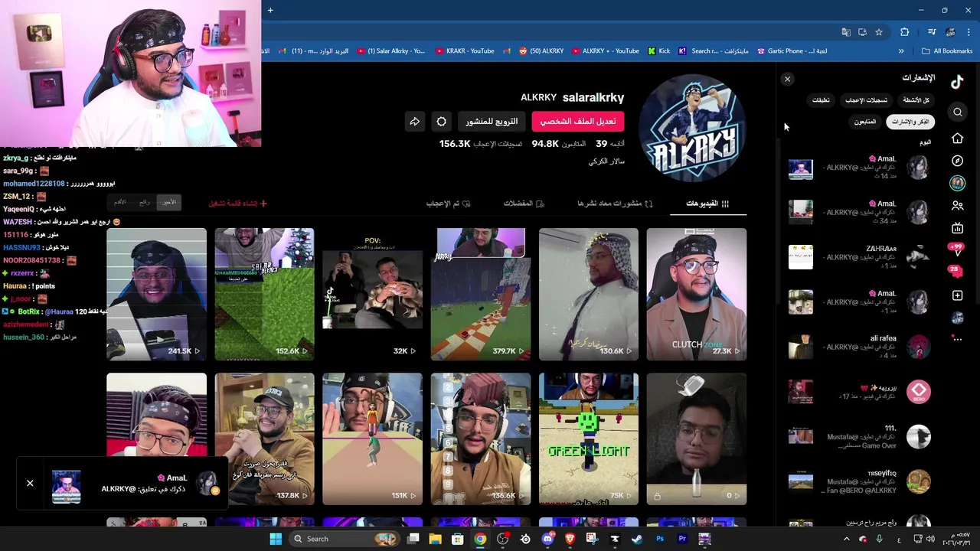
Task: Open a new browser tab with plus
Action: coord(270,10)
